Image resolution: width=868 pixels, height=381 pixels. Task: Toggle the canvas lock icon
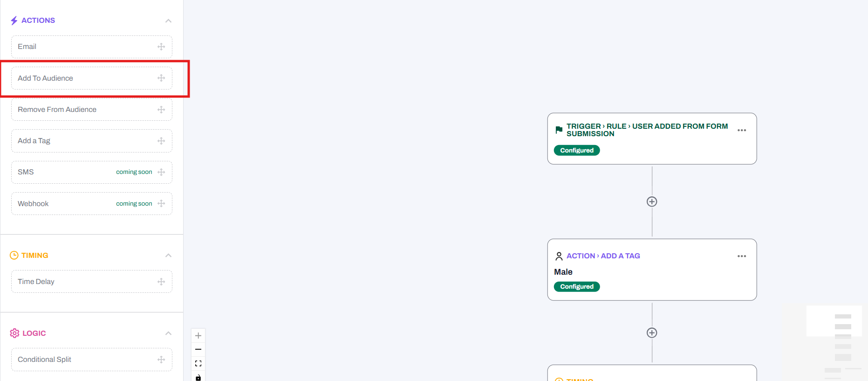click(x=198, y=377)
